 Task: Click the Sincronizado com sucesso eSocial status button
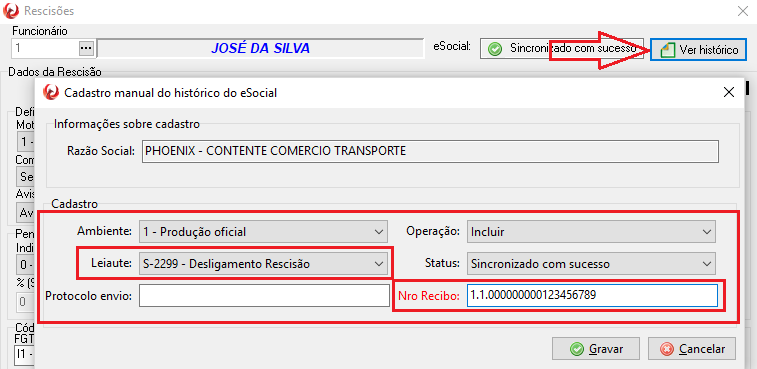pos(562,49)
